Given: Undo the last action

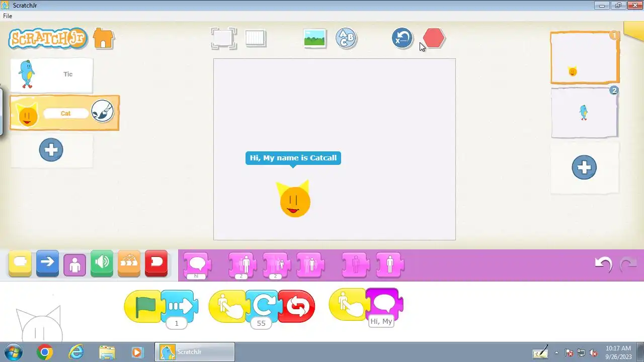Looking at the screenshot, I should 603,264.
